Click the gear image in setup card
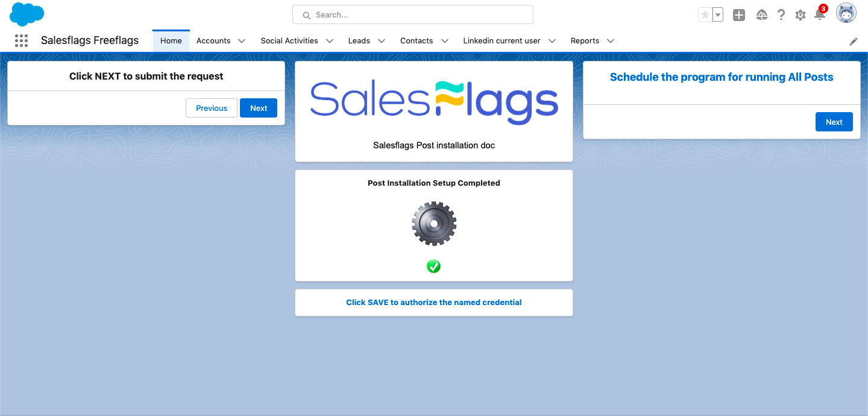 coord(434,224)
